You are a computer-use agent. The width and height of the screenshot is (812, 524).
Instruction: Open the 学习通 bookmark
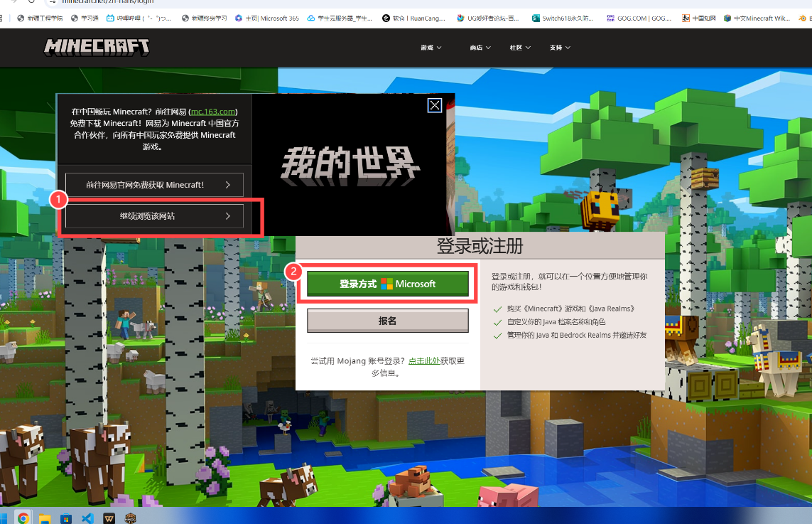click(85, 18)
